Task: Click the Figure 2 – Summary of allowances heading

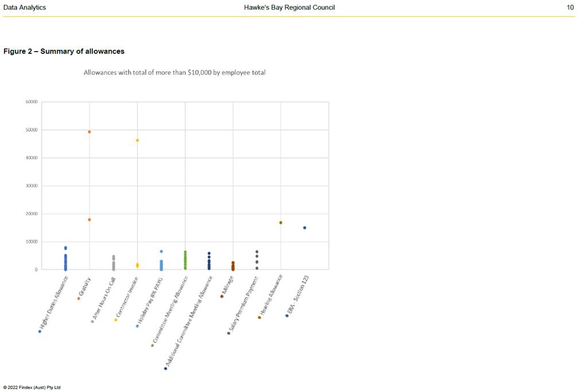Action: point(64,52)
